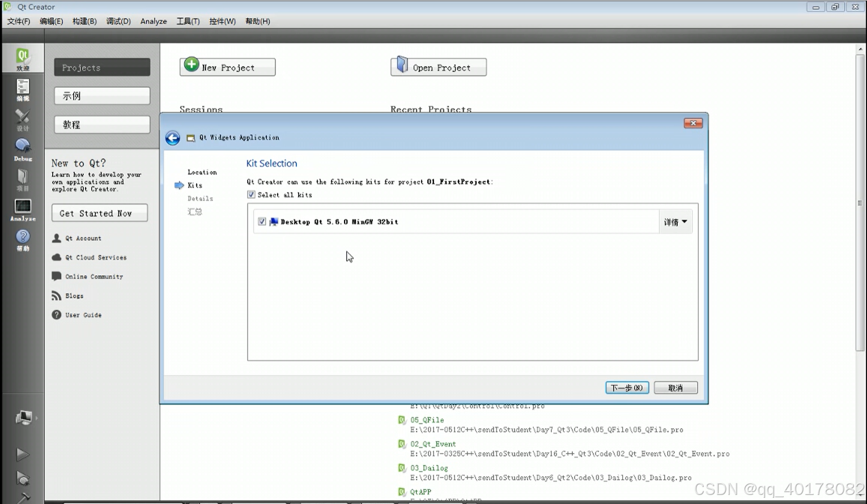Open the 构建(B) menu
This screenshot has width=867, height=504.
tap(84, 21)
